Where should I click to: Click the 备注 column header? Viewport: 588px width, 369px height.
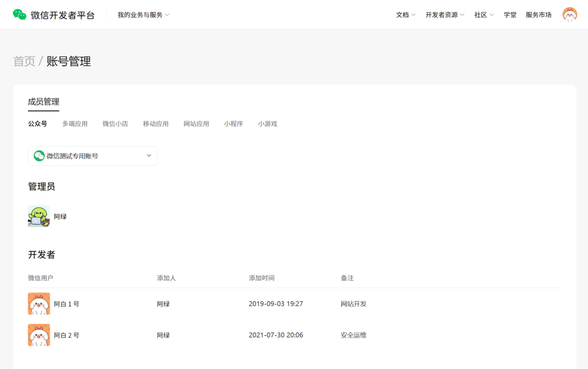[347, 278]
